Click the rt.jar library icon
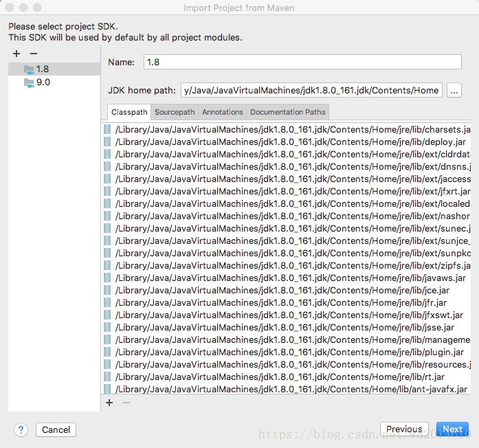The width and height of the screenshot is (479, 448). click(x=107, y=377)
